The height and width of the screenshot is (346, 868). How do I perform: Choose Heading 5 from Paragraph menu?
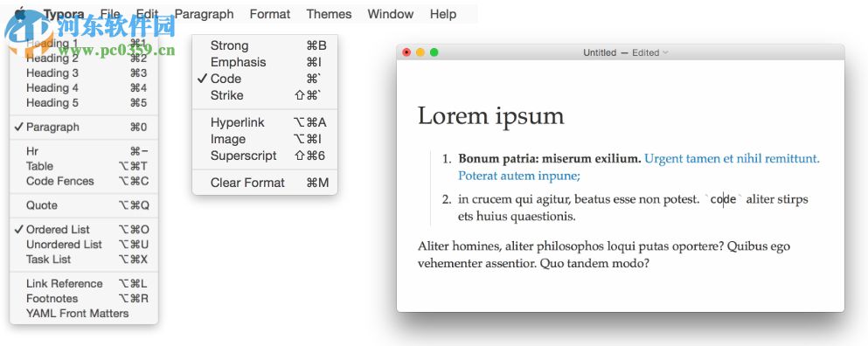(x=84, y=103)
